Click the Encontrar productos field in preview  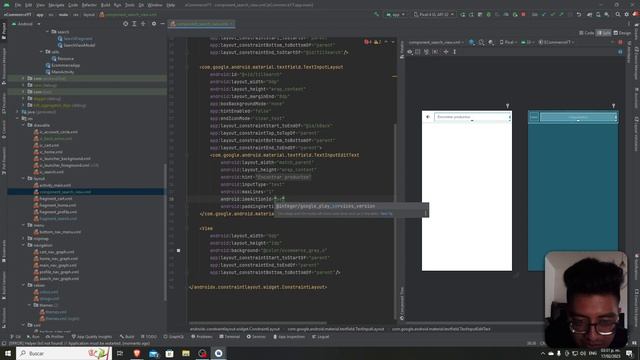(x=471, y=117)
